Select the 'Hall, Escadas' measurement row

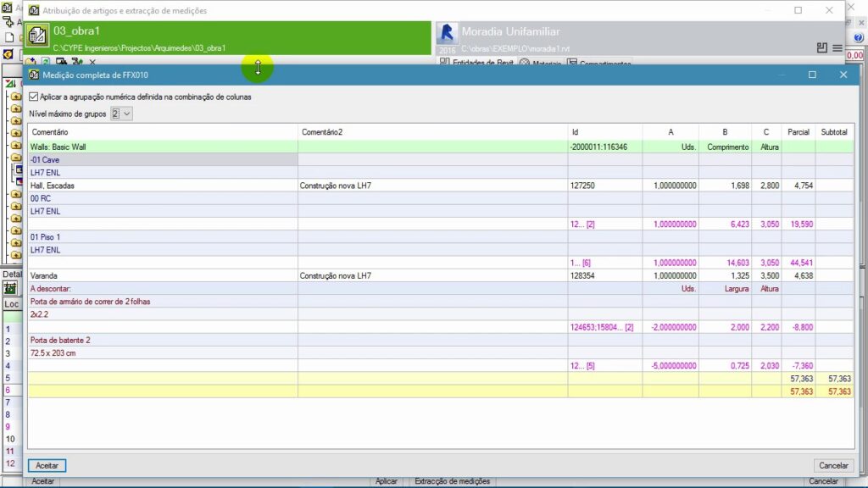pyautogui.click(x=161, y=185)
